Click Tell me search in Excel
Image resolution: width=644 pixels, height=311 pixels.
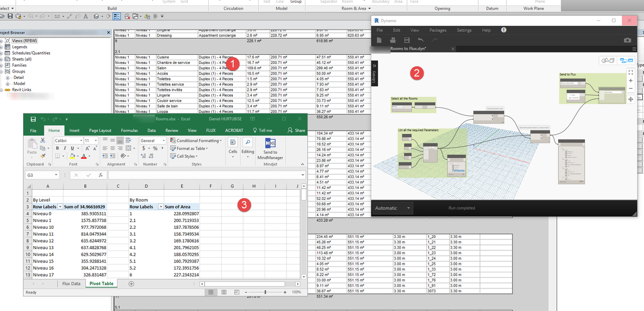tap(262, 130)
